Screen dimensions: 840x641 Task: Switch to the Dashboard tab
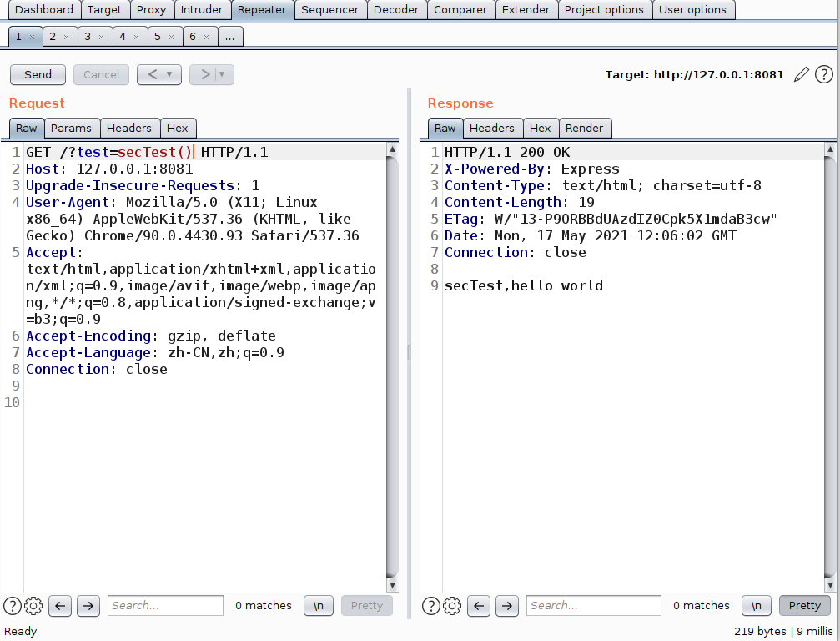[x=44, y=10]
